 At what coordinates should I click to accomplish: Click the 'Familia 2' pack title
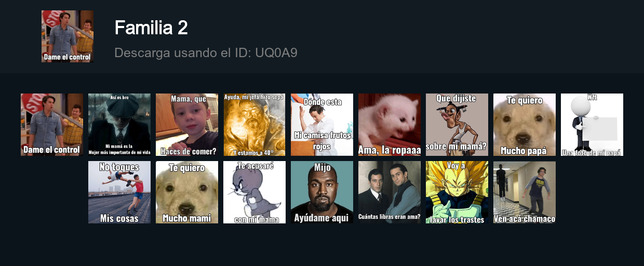point(151,28)
